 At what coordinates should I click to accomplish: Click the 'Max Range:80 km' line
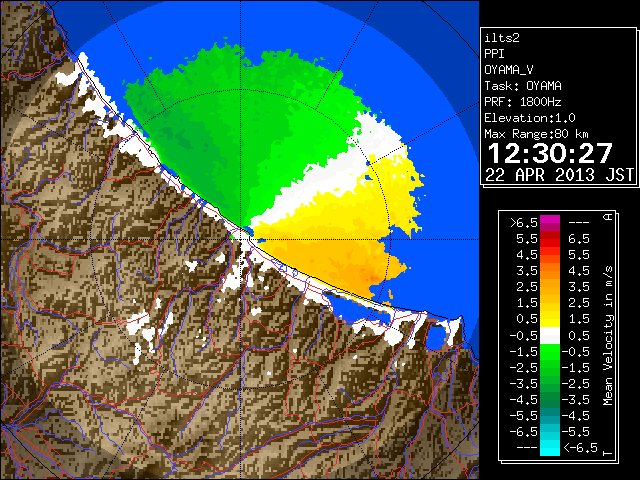pyautogui.click(x=536, y=134)
